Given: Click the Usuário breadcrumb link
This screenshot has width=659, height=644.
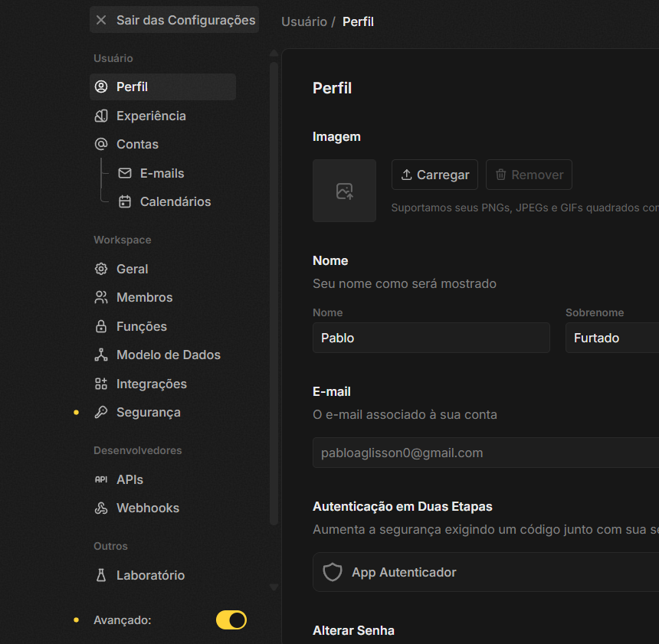Looking at the screenshot, I should click(x=304, y=21).
